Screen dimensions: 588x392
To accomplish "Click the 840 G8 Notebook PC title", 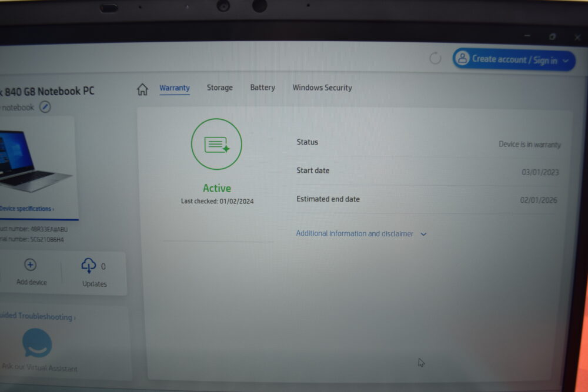I will click(47, 91).
